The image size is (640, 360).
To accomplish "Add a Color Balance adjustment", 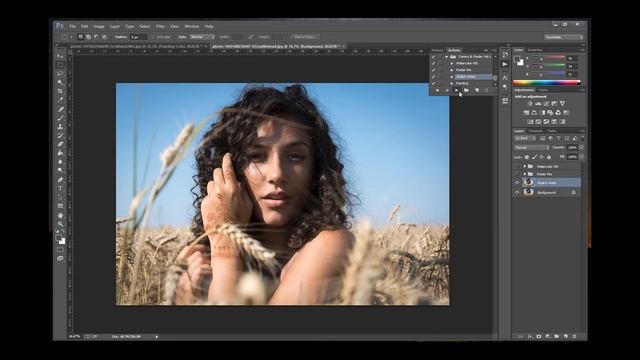I will pyautogui.click(x=534, y=113).
